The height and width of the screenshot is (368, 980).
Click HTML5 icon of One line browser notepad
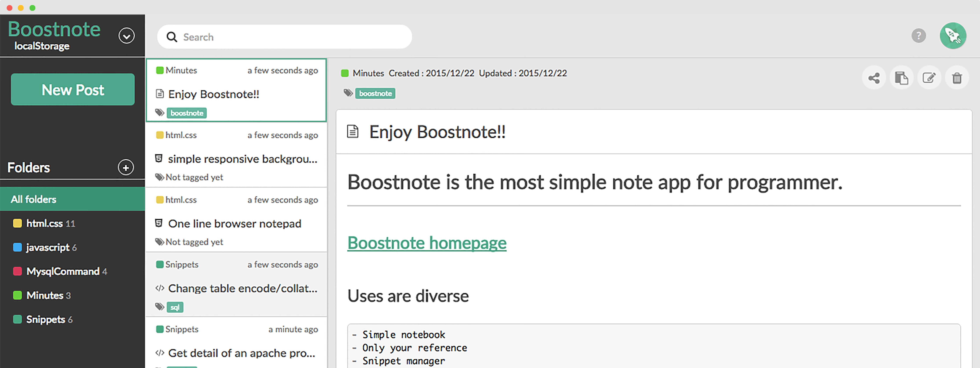click(159, 223)
